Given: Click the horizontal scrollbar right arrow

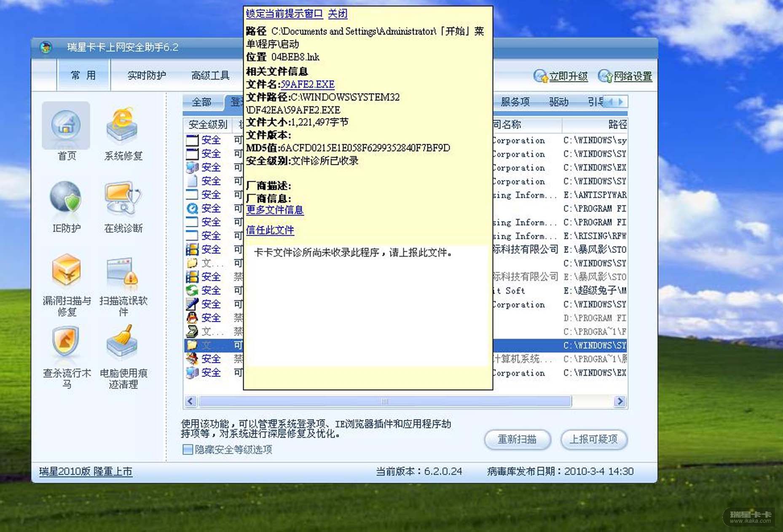Looking at the screenshot, I should [x=620, y=401].
